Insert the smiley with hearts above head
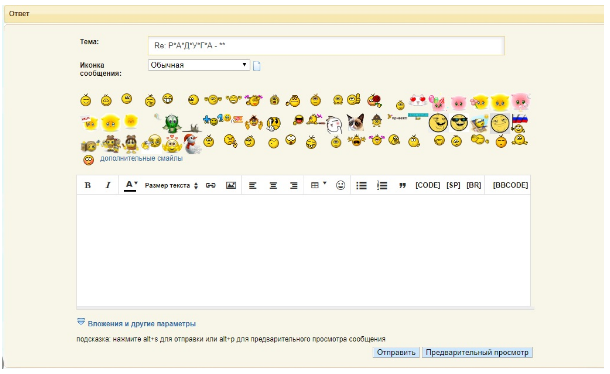Screen dimensions: 610x374 172,144
